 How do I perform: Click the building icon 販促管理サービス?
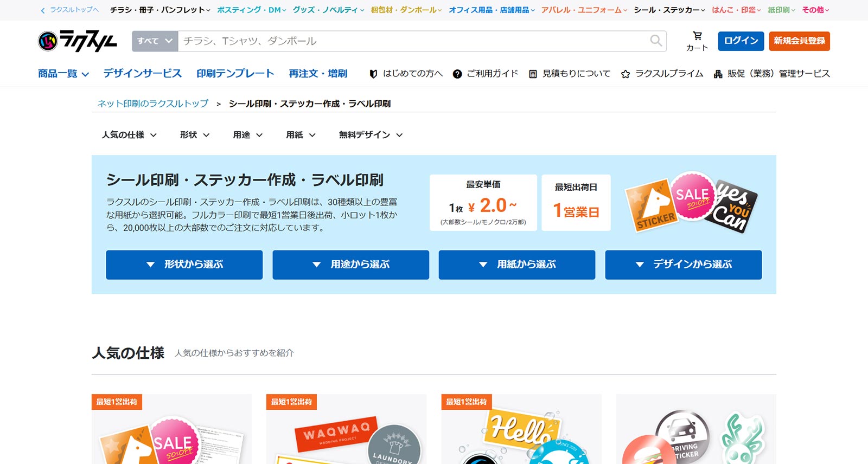point(718,74)
